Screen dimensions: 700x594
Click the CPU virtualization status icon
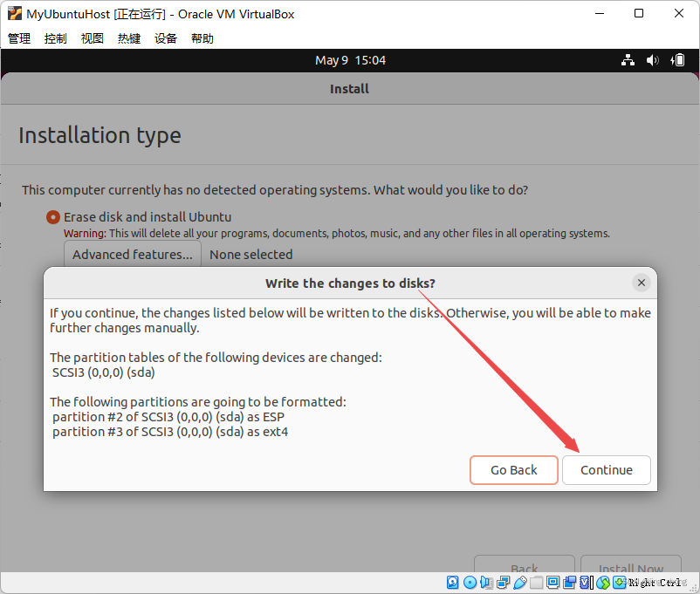point(585,583)
